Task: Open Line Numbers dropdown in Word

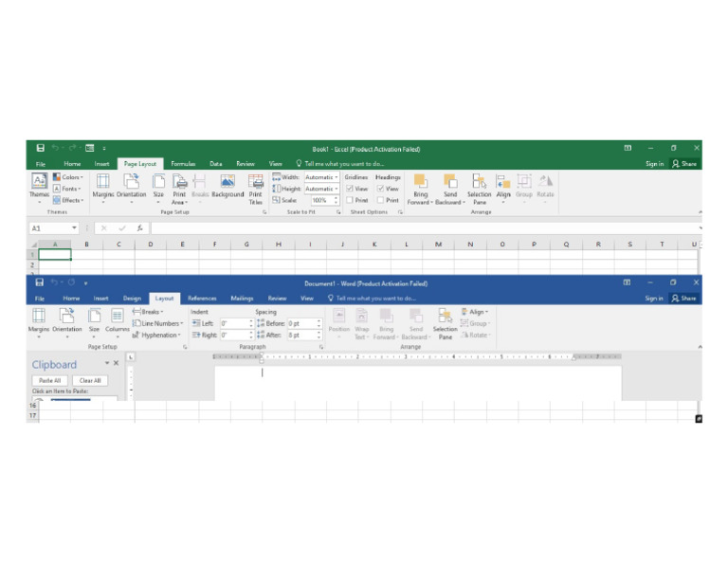Action: tap(158, 323)
